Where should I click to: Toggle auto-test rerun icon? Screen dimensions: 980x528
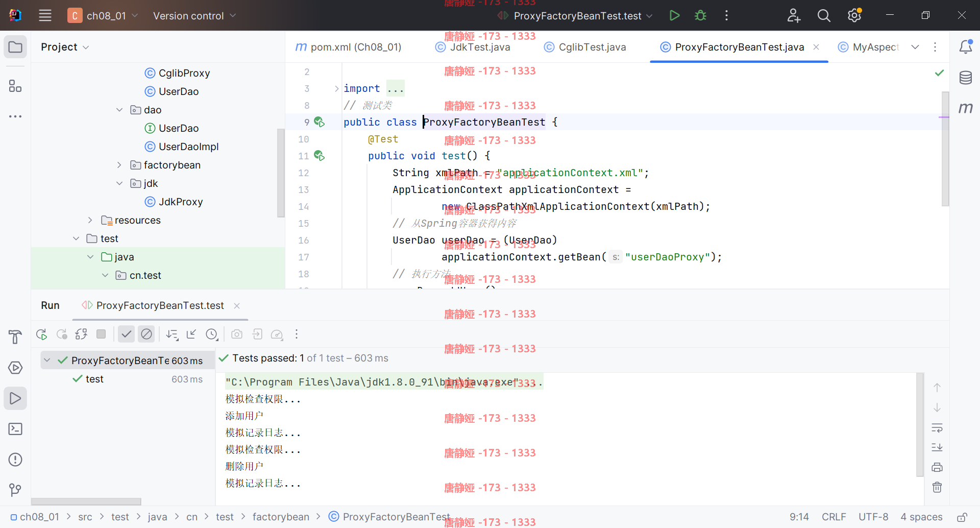[81, 334]
